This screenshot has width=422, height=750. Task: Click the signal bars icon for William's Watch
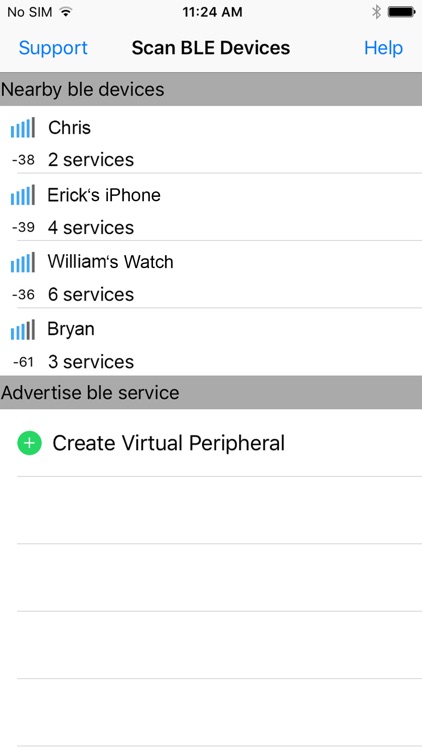pos(22,262)
